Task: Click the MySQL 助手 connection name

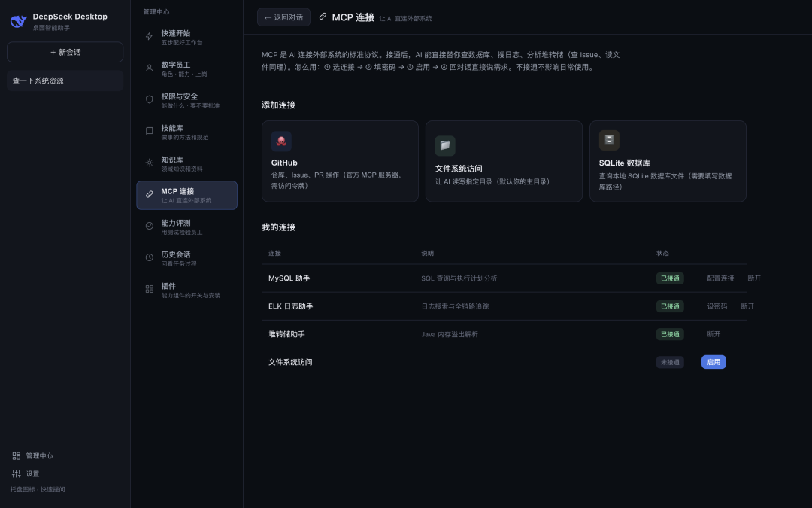Action: point(289,278)
